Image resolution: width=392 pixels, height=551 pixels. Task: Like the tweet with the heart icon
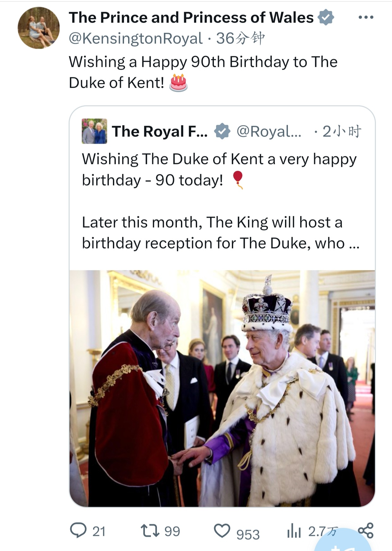[x=222, y=531]
